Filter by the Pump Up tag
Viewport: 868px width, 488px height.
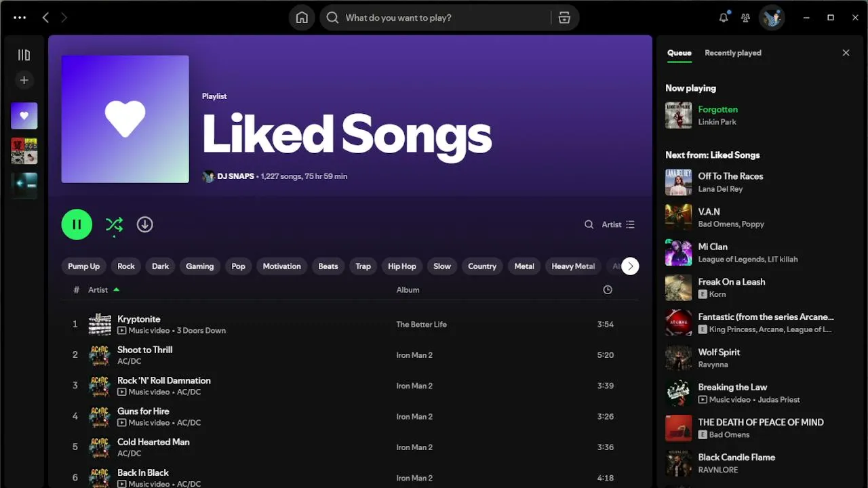click(83, 266)
